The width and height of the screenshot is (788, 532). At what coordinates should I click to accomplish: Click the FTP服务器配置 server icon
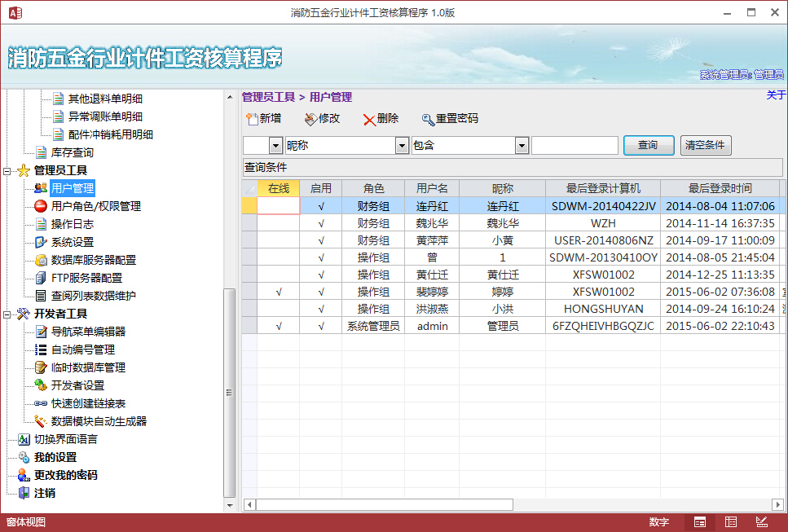(41, 278)
